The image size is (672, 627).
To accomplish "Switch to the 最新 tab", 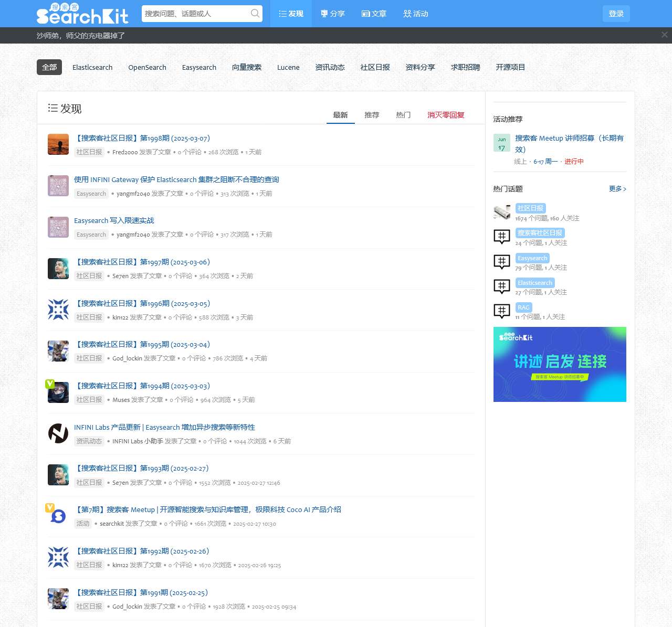I will [340, 115].
